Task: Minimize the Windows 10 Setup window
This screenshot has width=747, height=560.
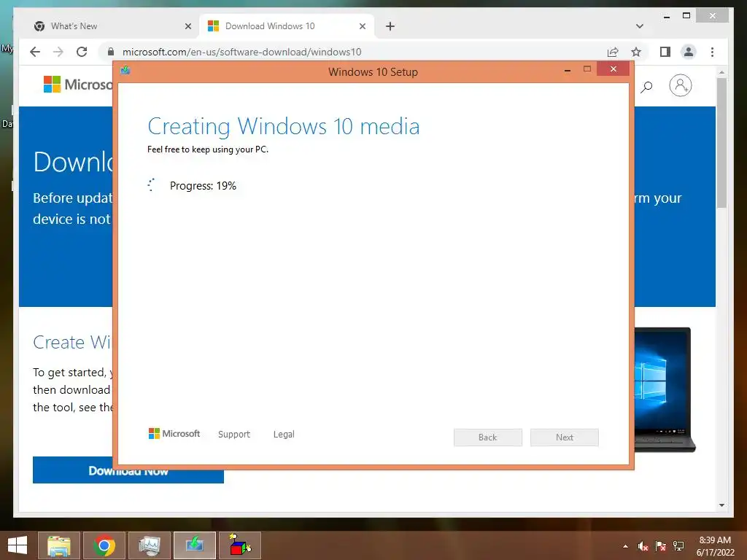Action: (568, 70)
